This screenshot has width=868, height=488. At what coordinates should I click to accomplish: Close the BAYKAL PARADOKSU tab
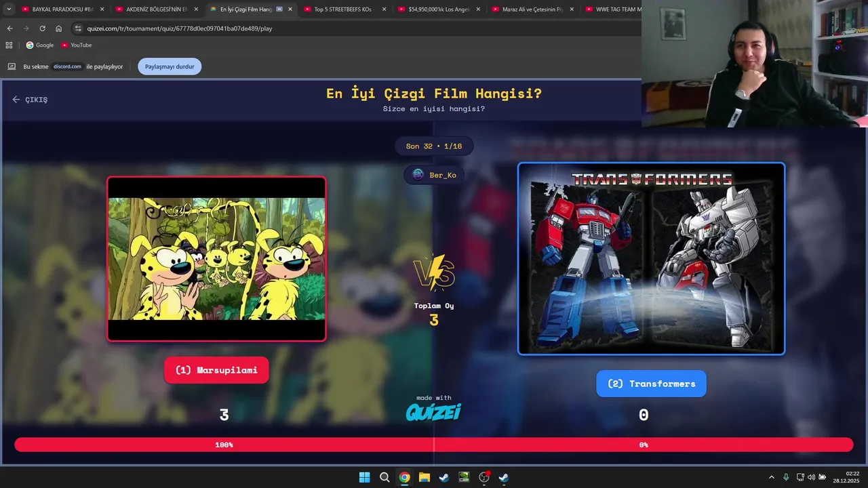pyautogui.click(x=102, y=9)
